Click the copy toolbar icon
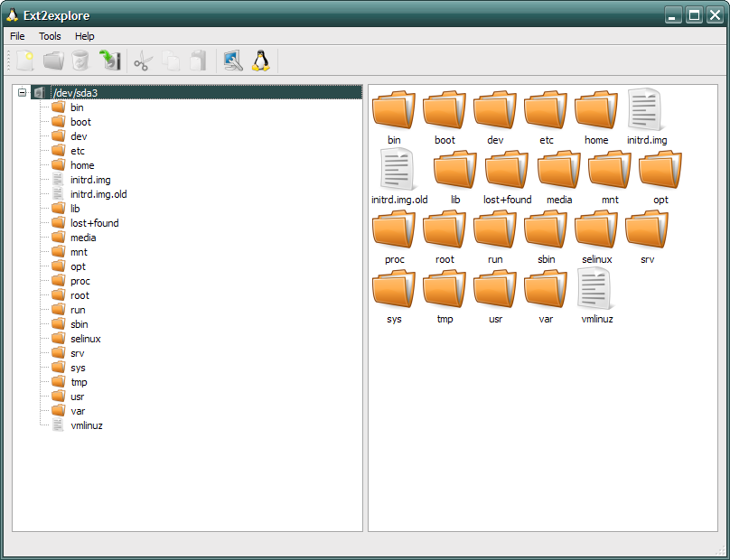Viewport: 730px width, 560px height. [x=171, y=61]
